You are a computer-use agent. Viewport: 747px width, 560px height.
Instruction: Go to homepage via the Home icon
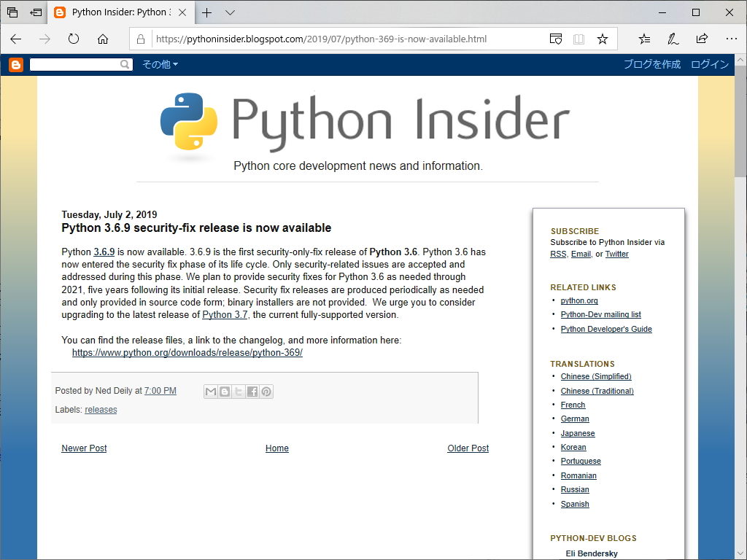(x=102, y=38)
